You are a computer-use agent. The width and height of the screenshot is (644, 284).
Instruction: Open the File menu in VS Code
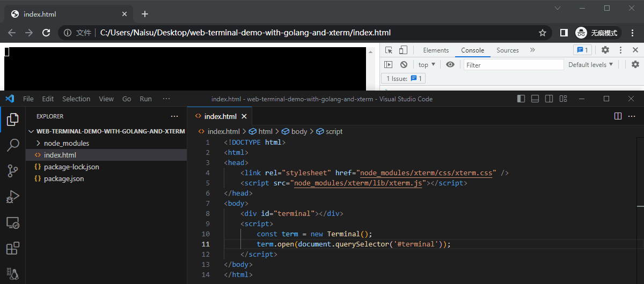[28, 99]
